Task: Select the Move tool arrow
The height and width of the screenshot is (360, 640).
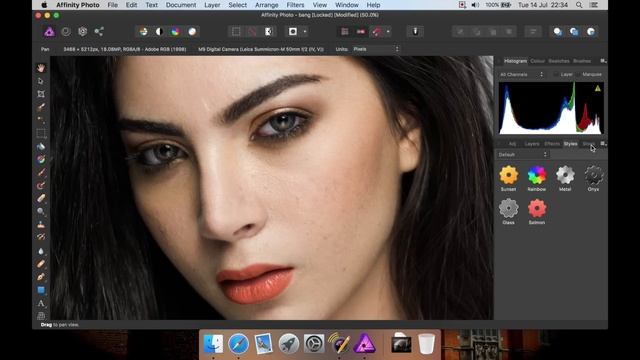Action: click(41, 81)
